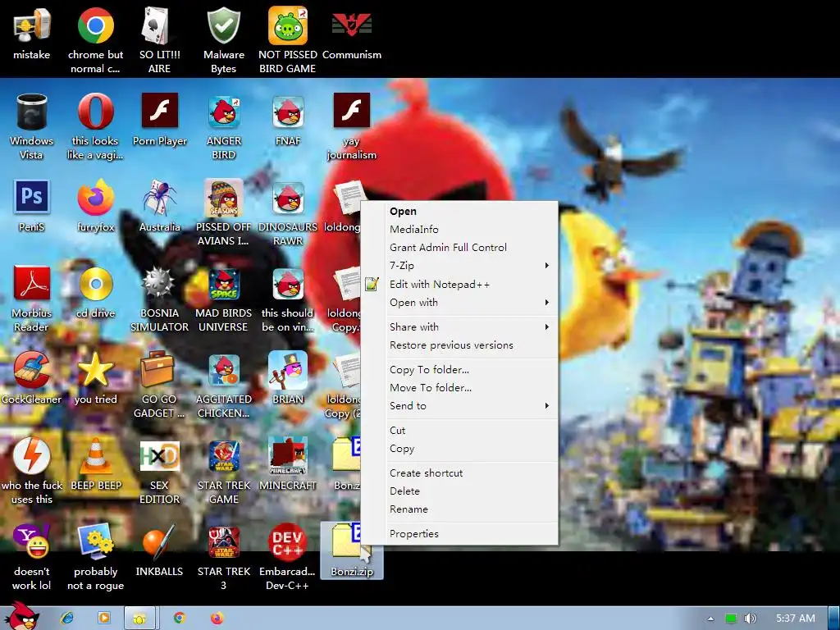Select the 'who the fuck uses this' icon
Image resolution: width=840 pixels, height=630 pixels.
(x=32, y=456)
